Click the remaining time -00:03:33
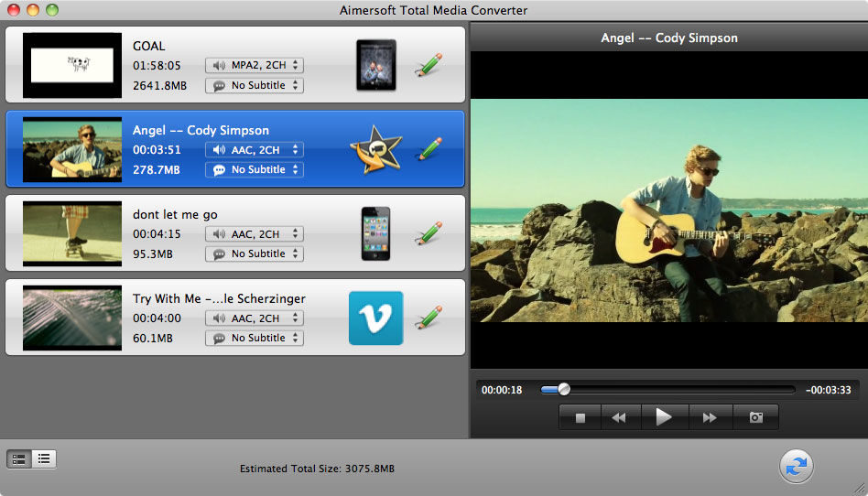 [828, 390]
